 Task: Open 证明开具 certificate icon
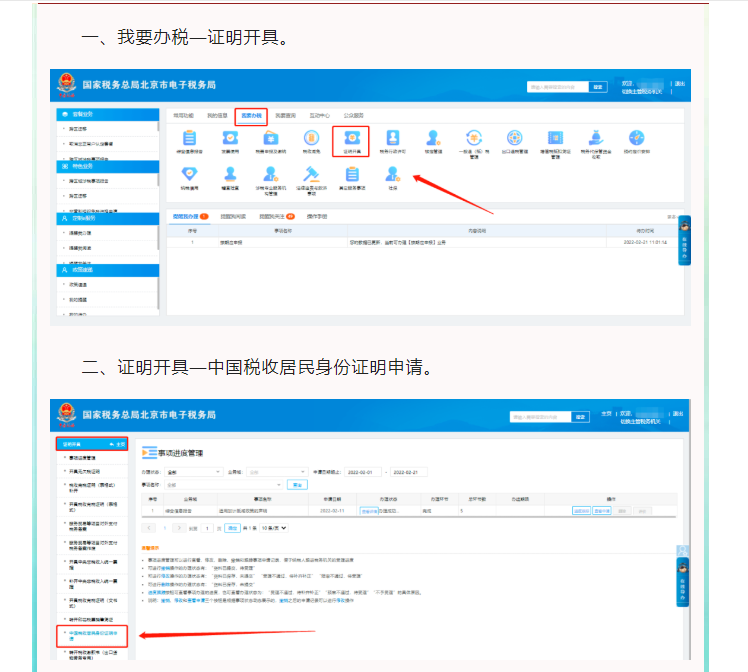[352, 138]
